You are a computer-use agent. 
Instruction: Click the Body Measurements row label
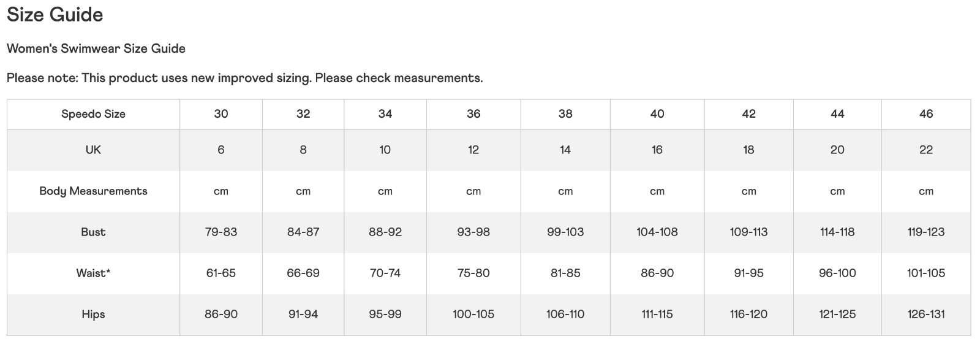[93, 191]
